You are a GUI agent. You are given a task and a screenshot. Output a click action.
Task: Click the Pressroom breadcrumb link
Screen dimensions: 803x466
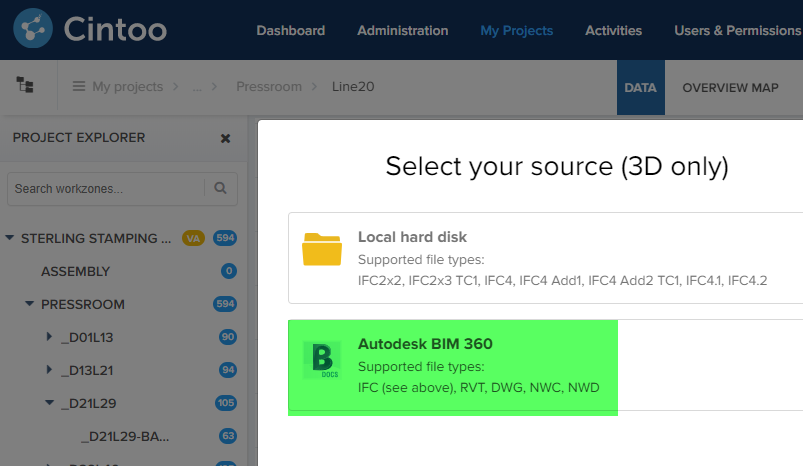point(269,87)
